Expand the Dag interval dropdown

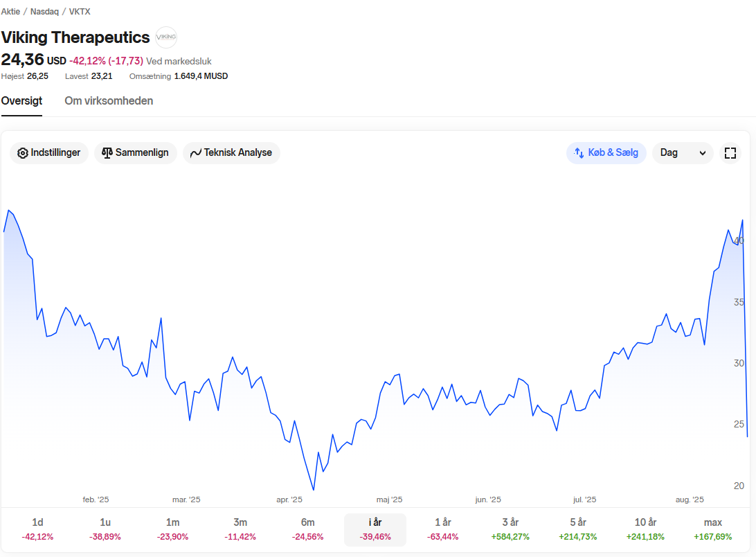tap(683, 153)
